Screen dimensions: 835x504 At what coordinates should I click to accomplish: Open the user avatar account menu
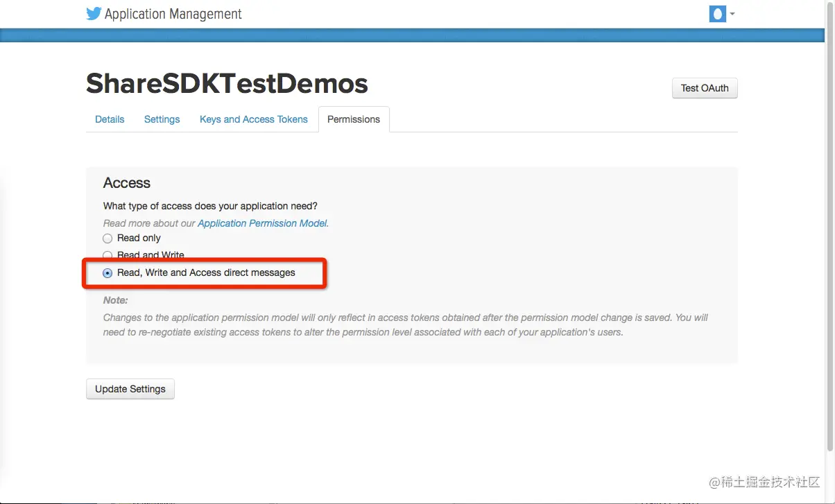point(717,14)
